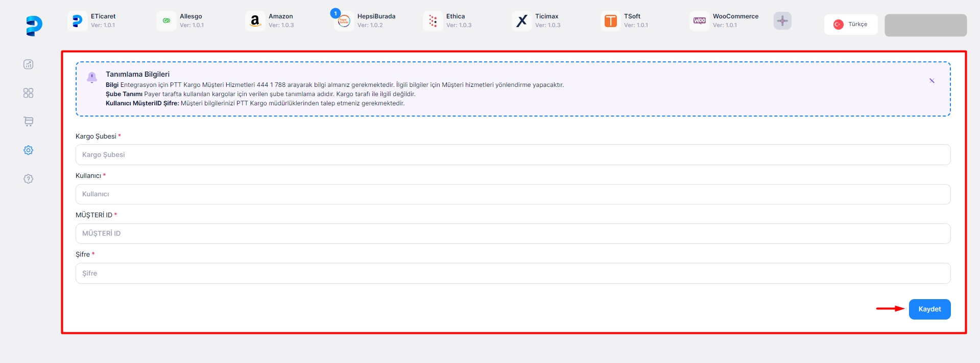Viewport: 980px width, 363px height.
Task: Add a new integration with plus icon
Action: tap(782, 21)
